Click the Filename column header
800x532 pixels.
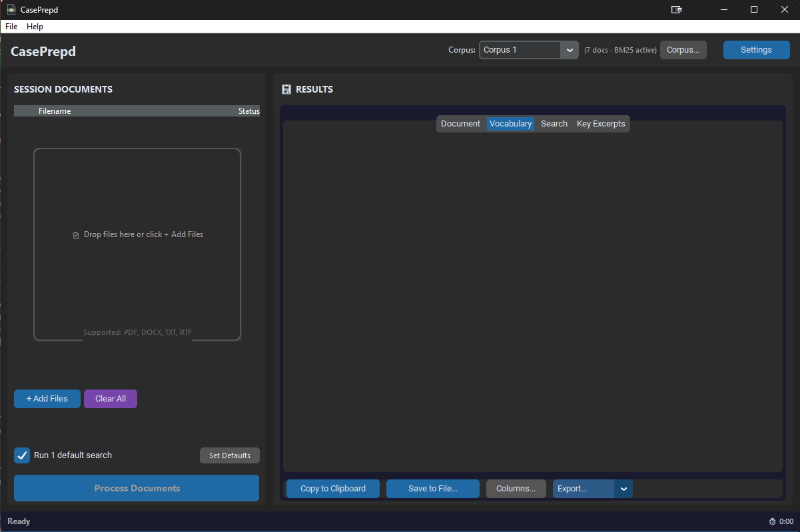[55, 111]
